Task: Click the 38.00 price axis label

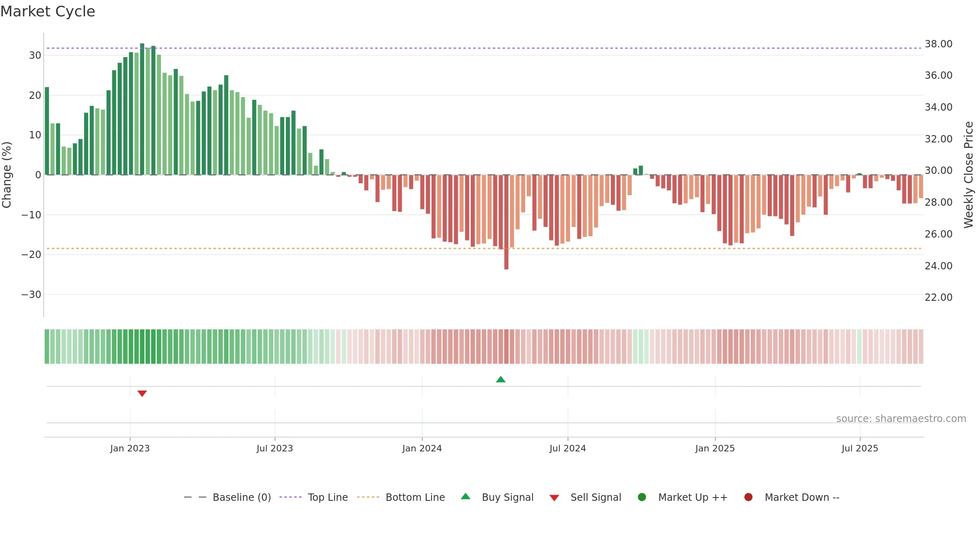Action: point(938,44)
